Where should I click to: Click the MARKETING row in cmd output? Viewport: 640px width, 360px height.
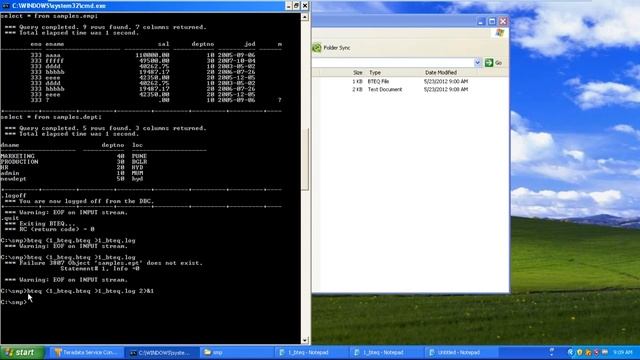(x=73, y=156)
